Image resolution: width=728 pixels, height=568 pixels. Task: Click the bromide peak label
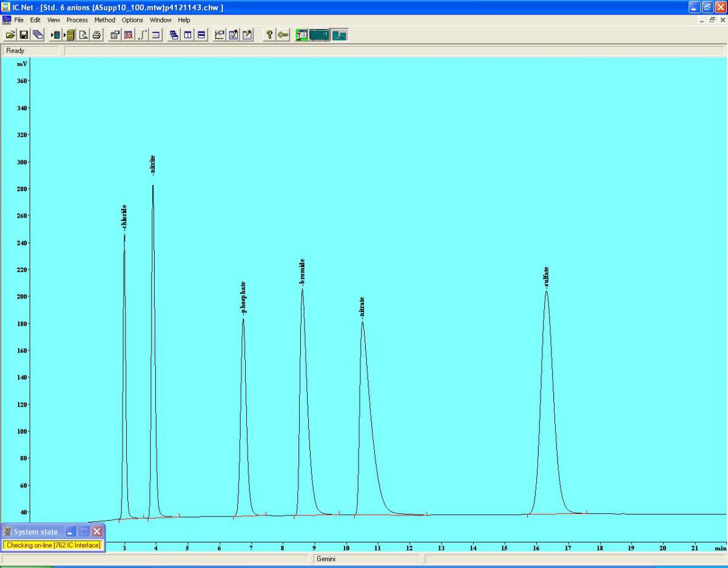[302, 272]
